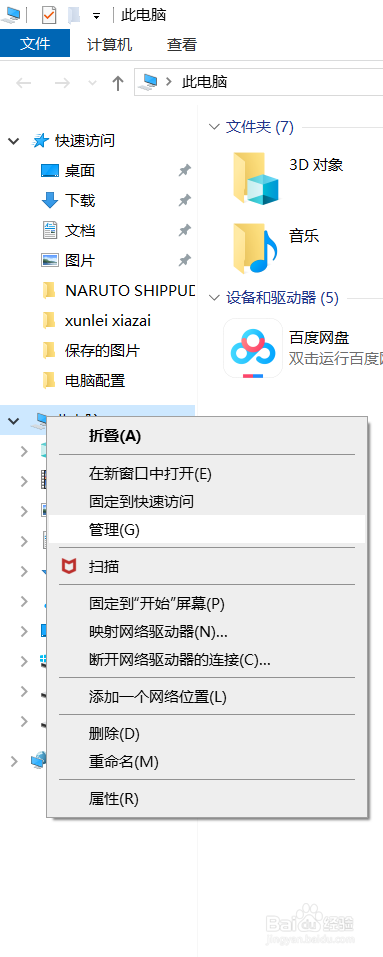This screenshot has height=957, width=383.
Task: Click the up-directory arrow button
Action: (118, 83)
